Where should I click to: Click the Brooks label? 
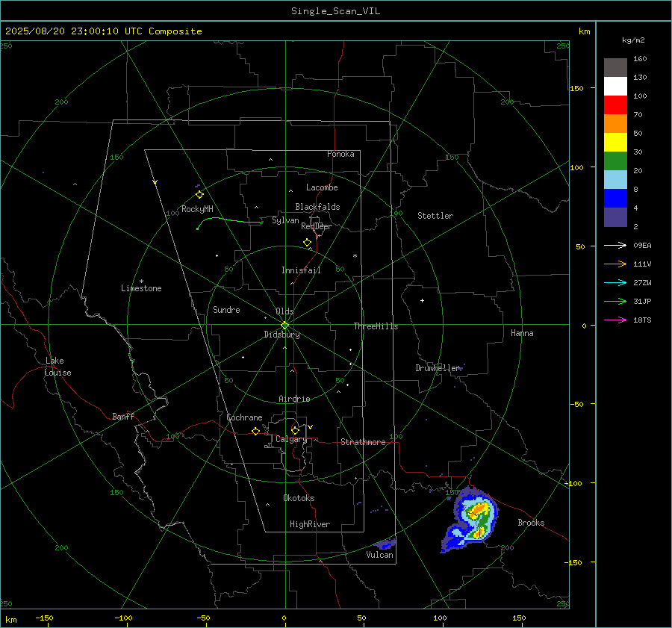531,523
